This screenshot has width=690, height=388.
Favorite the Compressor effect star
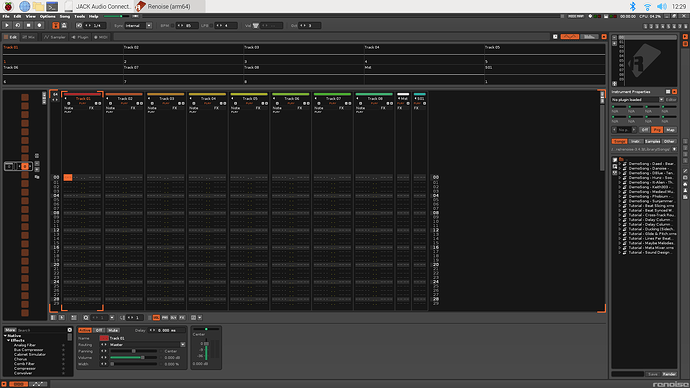point(63,369)
